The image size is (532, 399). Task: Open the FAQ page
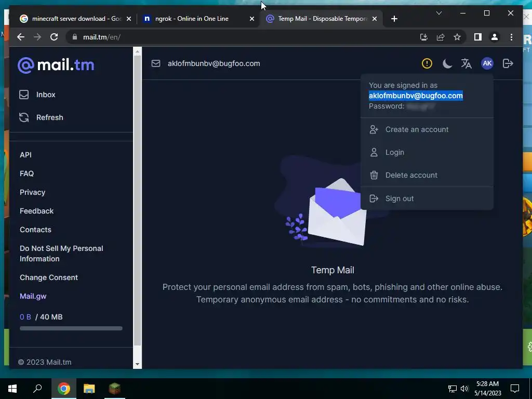(27, 174)
